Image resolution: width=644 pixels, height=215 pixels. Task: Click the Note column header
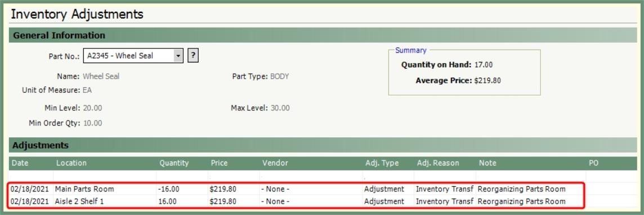pyautogui.click(x=488, y=163)
